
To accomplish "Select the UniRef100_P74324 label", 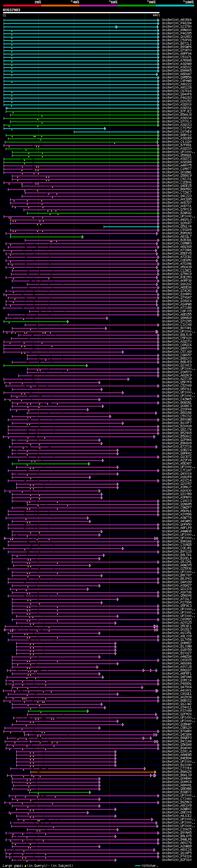I will 177,856.
